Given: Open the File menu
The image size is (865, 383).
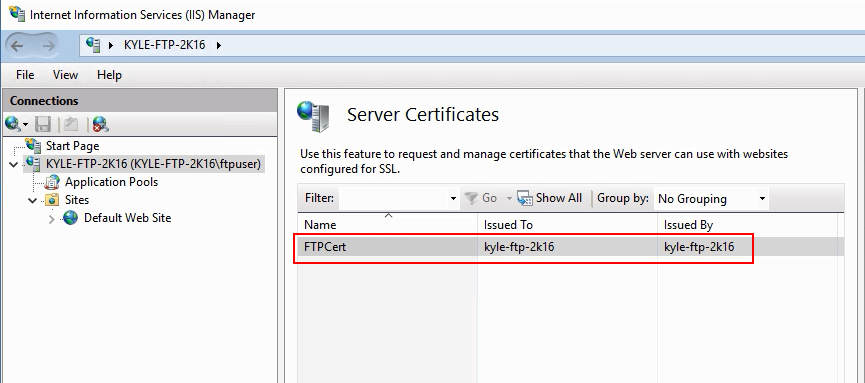Looking at the screenshot, I should click(25, 75).
